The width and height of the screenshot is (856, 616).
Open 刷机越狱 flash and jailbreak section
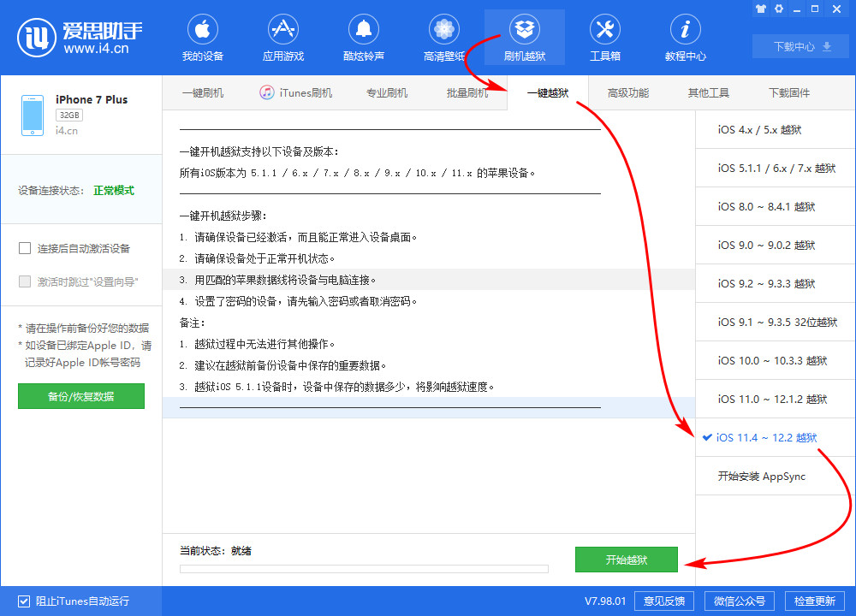(525, 38)
